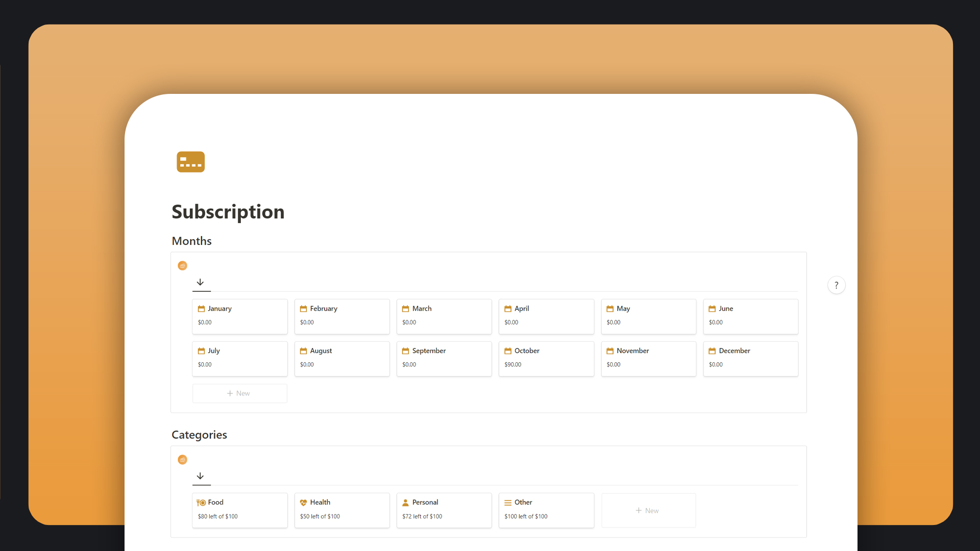Click the orange icon in the Months database
980x551 pixels.
coord(182,266)
